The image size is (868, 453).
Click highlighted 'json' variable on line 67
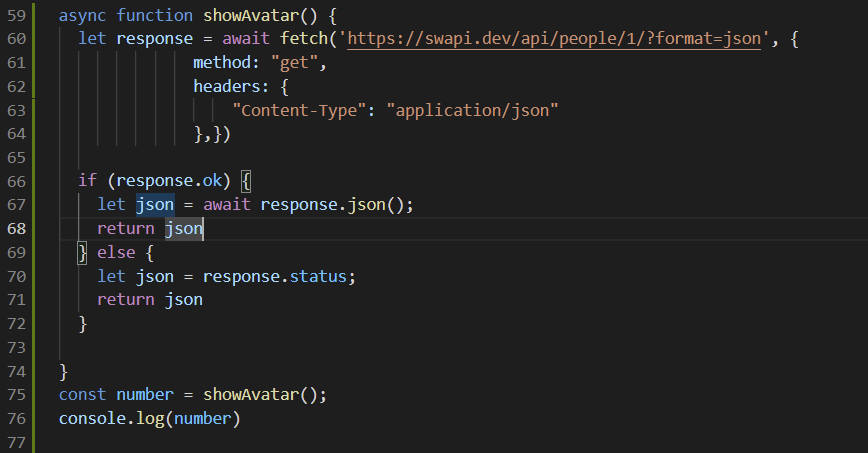(155, 204)
